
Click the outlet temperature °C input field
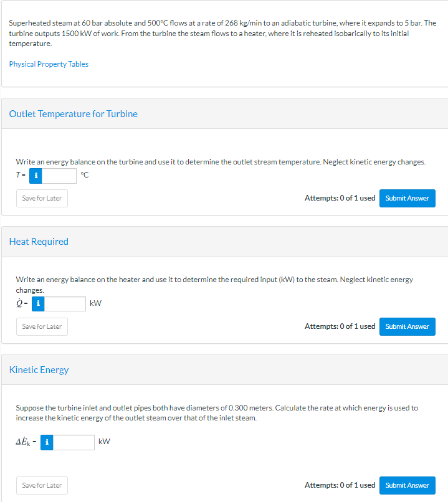pos(60,176)
